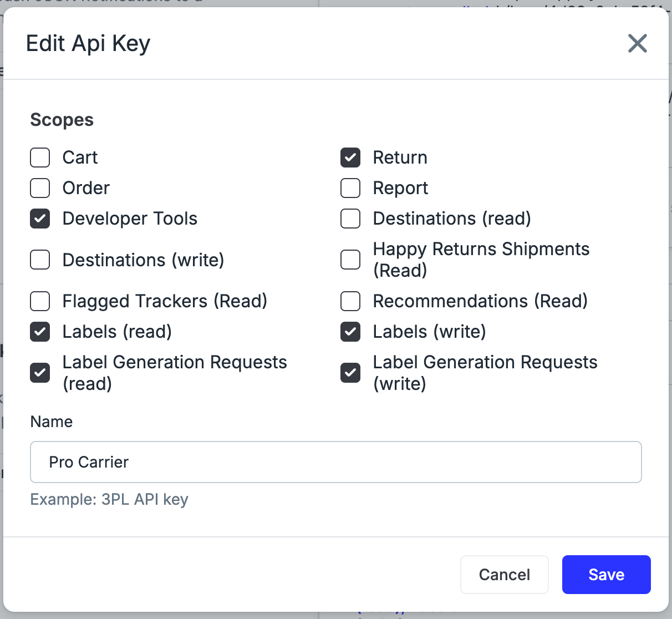The image size is (672, 619).
Task: Enable the Cart scope checkbox
Action: click(40, 158)
